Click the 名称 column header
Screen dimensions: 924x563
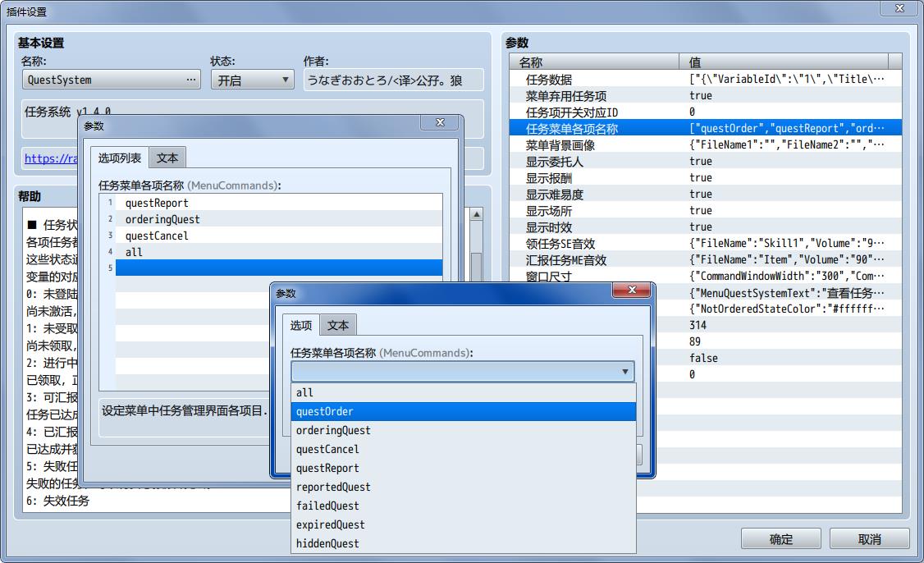[595, 62]
